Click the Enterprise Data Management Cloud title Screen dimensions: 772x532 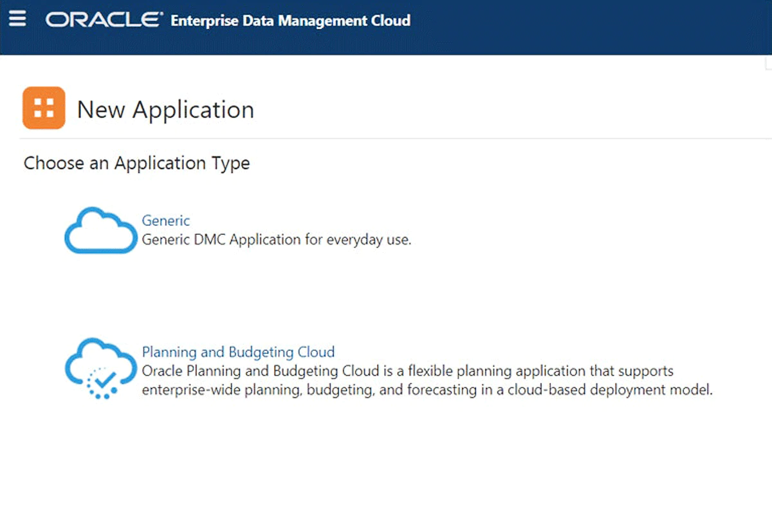(x=290, y=21)
